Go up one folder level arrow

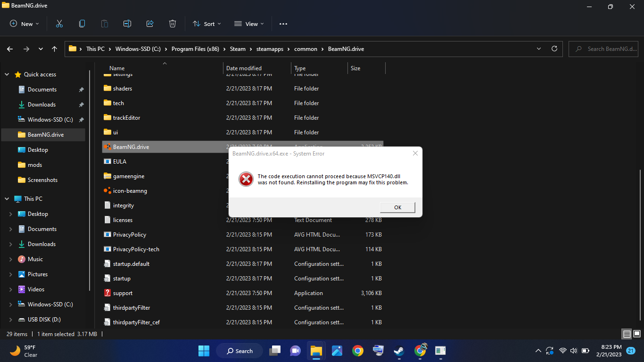[55, 49]
